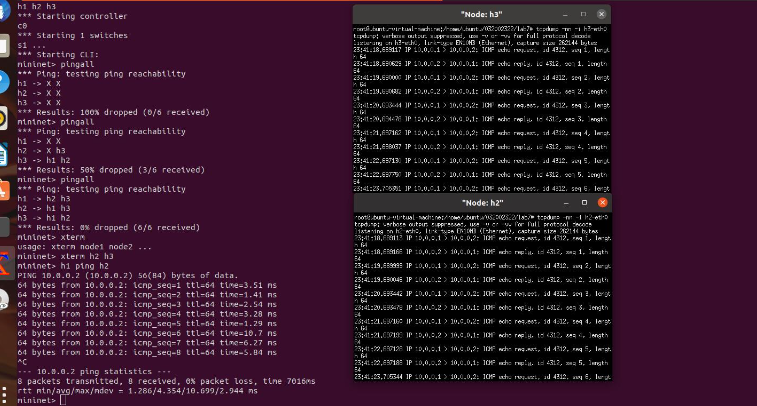The width and height of the screenshot is (757, 406).
Task: Focus the final mininet> prompt with cursor
Action: click(x=42, y=400)
